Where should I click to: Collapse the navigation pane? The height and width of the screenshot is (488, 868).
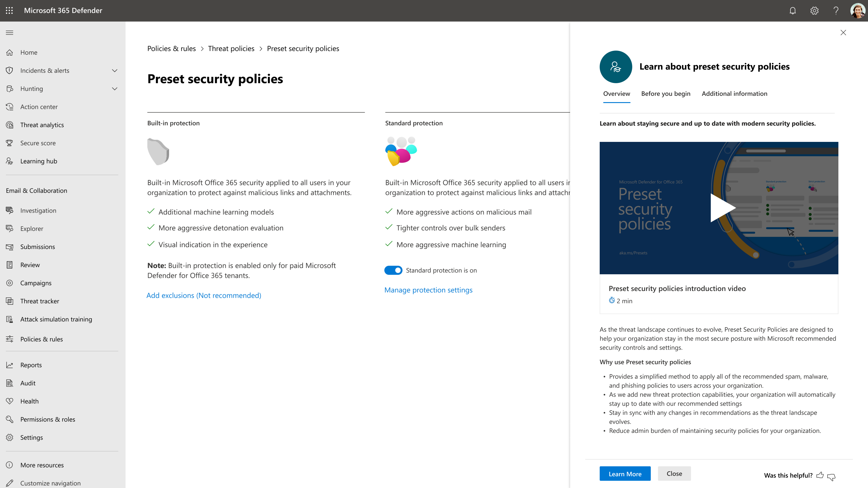click(9, 32)
